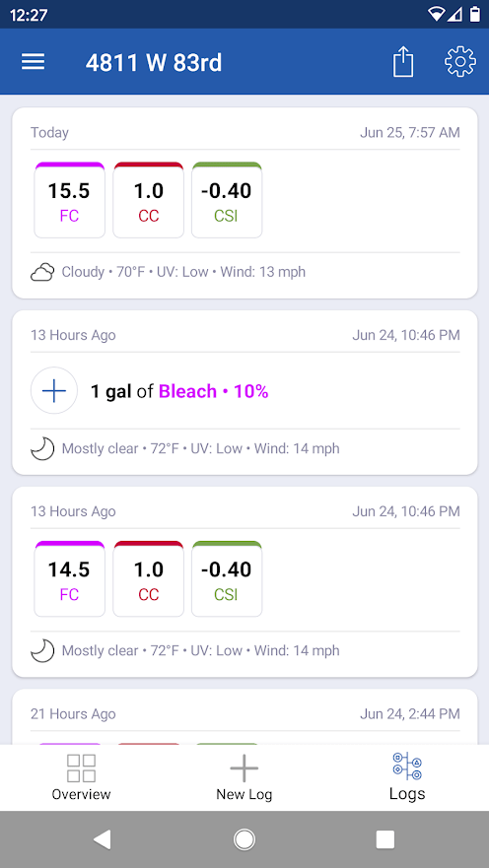The image size is (489, 868).
Task: Tap the plus circle beside Bleach entry
Action: (53, 391)
